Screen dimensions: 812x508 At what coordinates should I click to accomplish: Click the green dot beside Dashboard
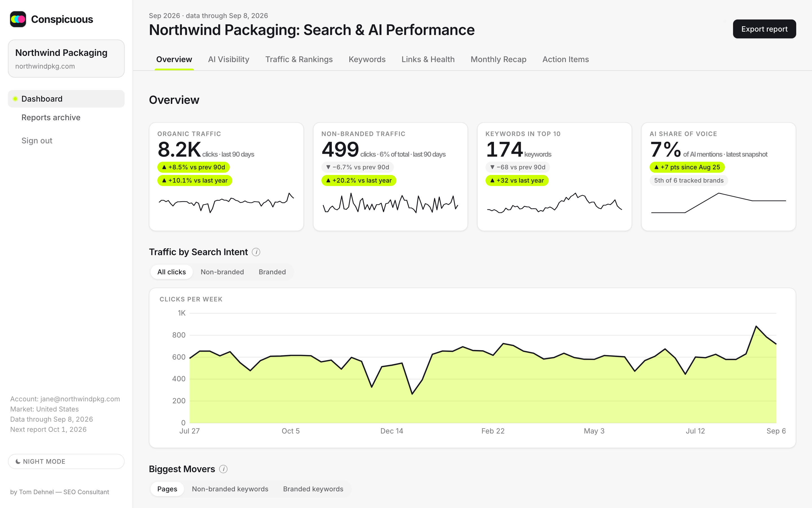tap(15, 99)
